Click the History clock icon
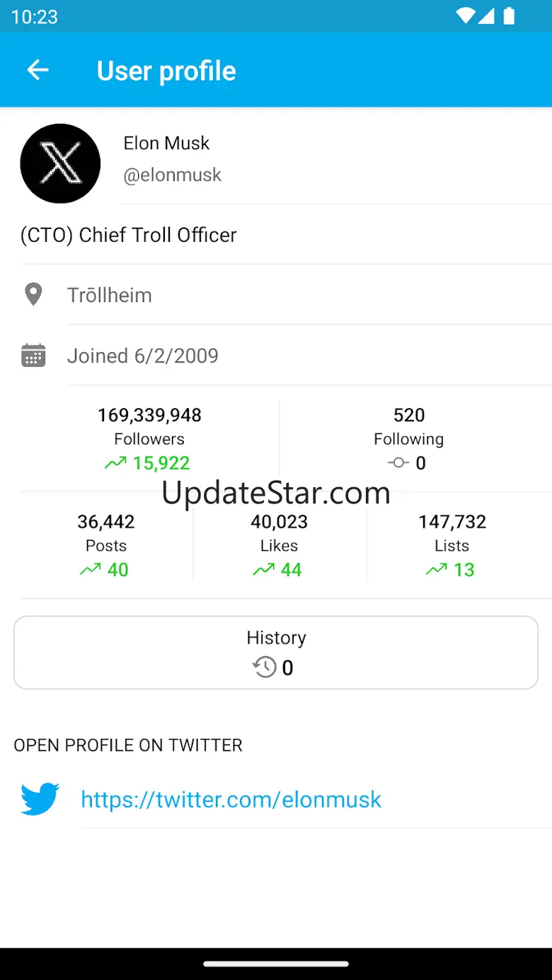This screenshot has height=980, width=552. click(x=265, y=667)
